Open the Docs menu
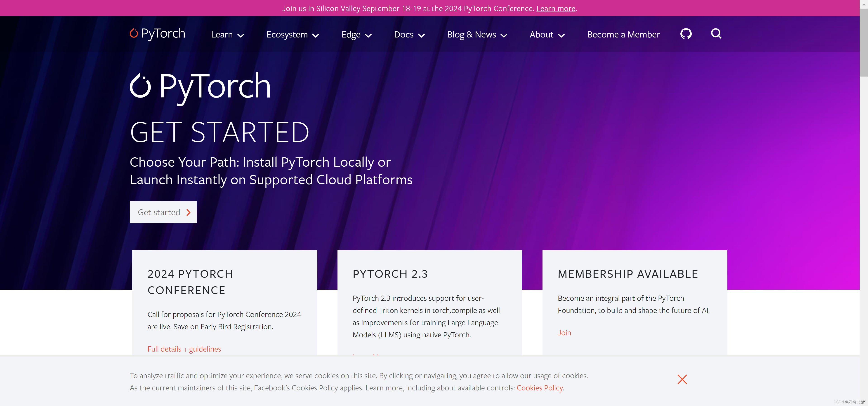 (x=404, y=34)
